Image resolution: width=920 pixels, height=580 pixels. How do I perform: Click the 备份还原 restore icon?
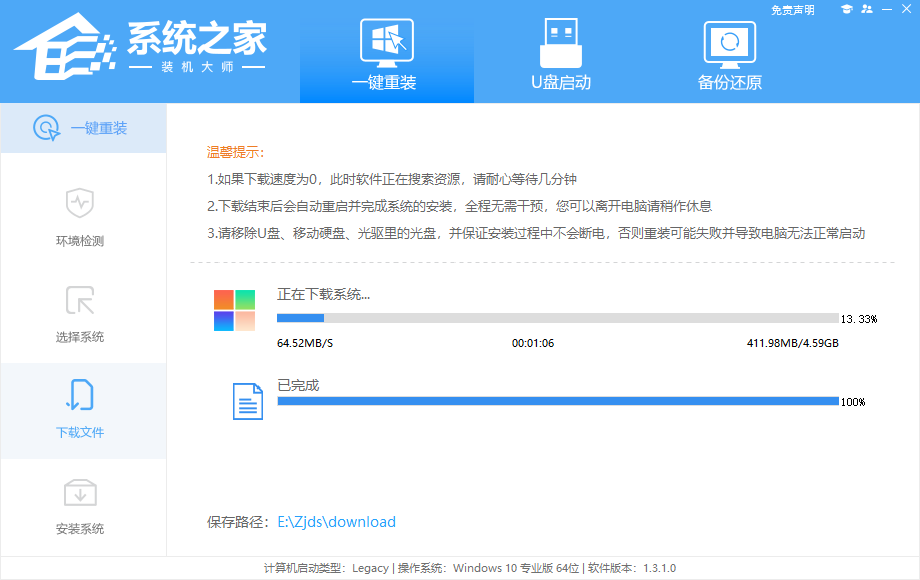729,42
